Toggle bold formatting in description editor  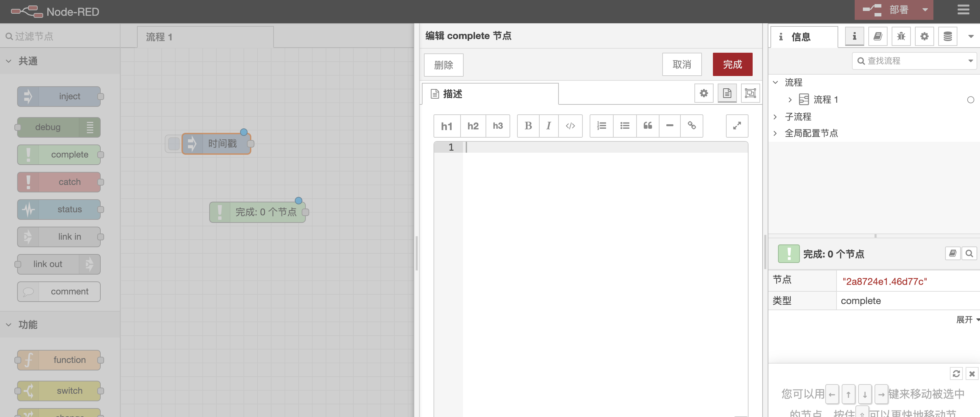[528, 126]
